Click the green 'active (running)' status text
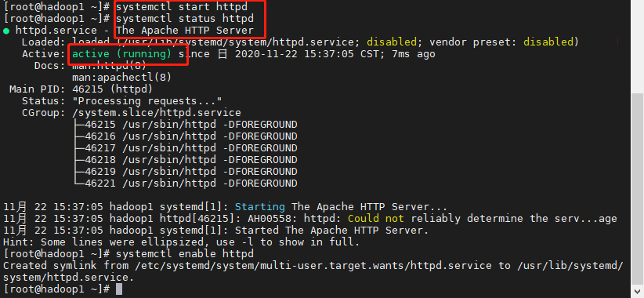This screenshot has width=644, height=298. tap(122, 54)
